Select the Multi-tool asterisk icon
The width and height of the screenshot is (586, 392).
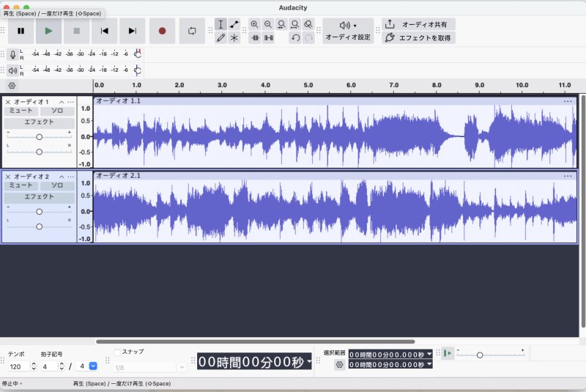234,38
